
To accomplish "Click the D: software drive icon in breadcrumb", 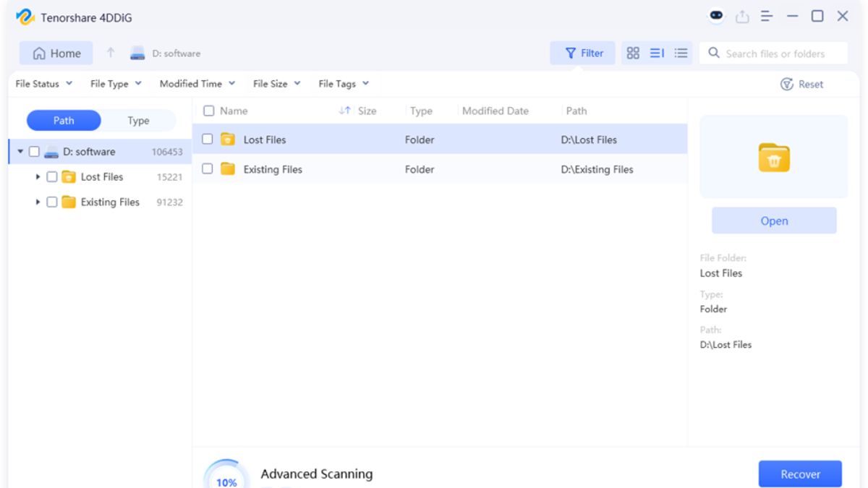I will click(x=137, y=53).
